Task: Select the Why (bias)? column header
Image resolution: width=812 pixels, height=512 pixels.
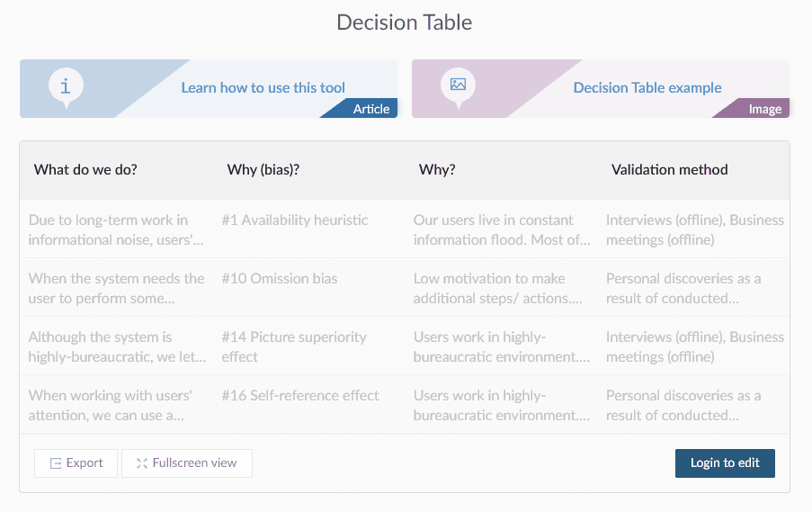Action: click(x=263, y=169)
